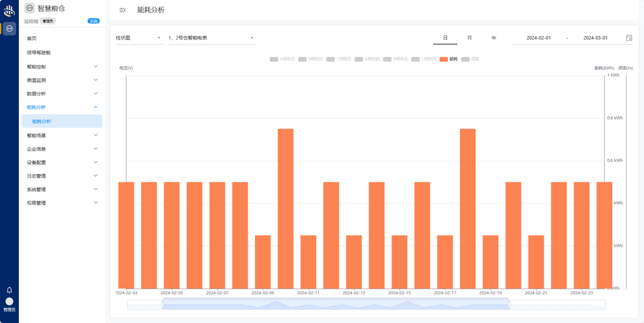The width and height of the screenshot is (644, 323).
Task: Click the blue 主网 badge
Action: coord(94,21)
